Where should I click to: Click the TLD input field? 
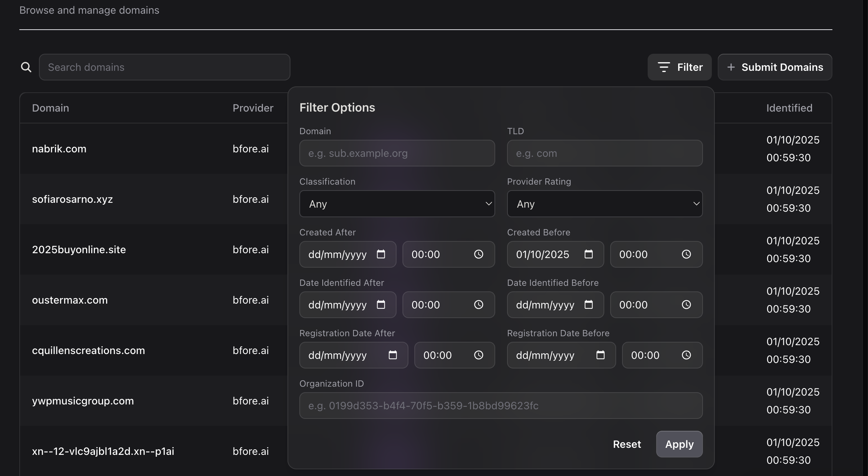pyautogui.click(x=604, y=153)
